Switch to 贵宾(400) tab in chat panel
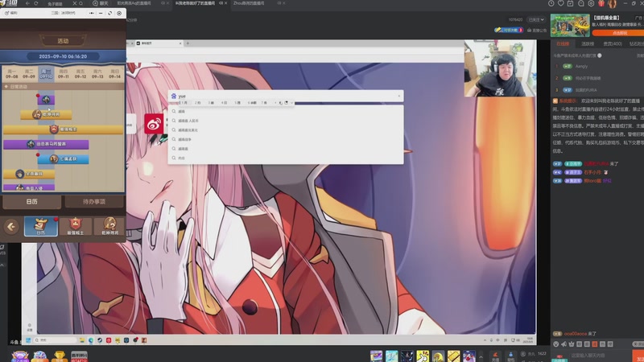This screenshot has height=362, width=644. (x=613, y=43)
